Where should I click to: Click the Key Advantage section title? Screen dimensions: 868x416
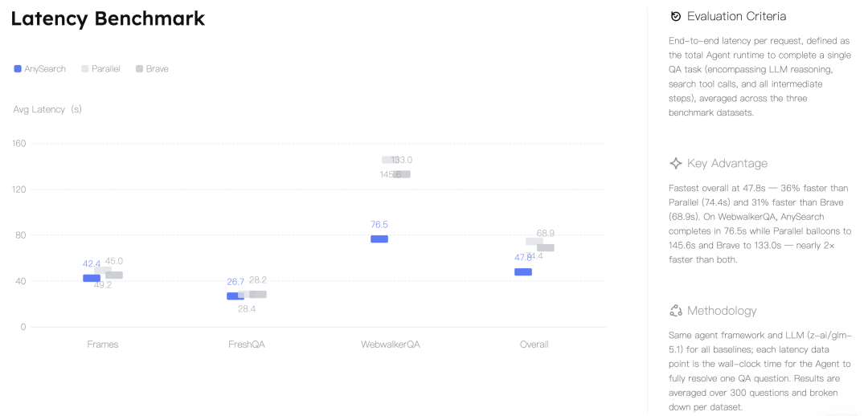[x=727, y=163]
